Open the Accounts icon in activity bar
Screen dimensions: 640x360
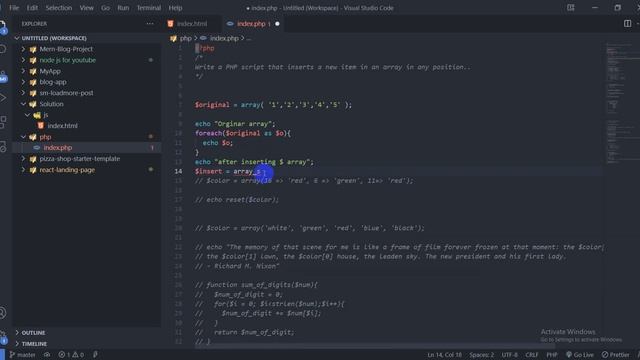[x=3, y=313]
